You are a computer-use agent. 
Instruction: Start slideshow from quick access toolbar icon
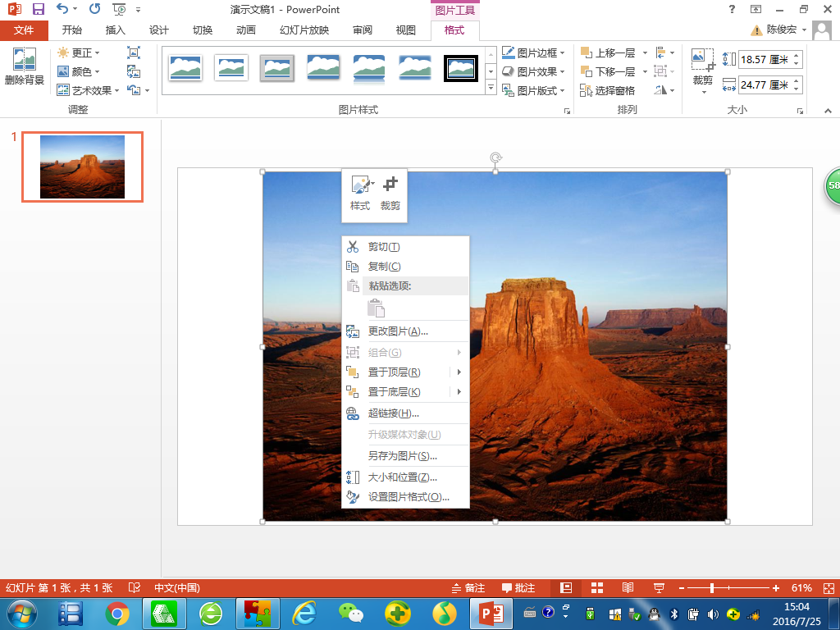(x=119, y=9)
